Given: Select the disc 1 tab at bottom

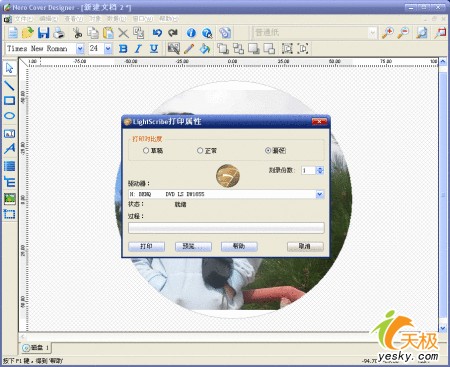Looking at the screenshot, I should tap(36, 348).
